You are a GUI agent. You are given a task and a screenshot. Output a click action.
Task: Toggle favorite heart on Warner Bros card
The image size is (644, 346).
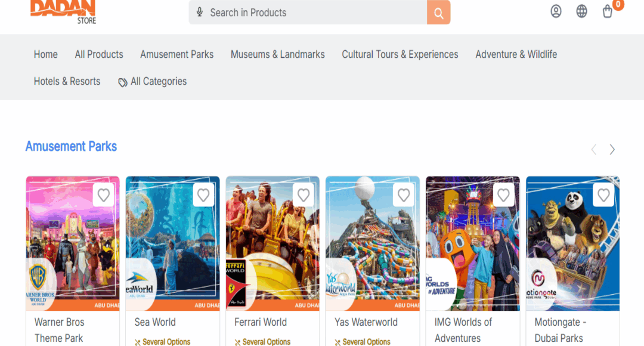click(104, 195)
